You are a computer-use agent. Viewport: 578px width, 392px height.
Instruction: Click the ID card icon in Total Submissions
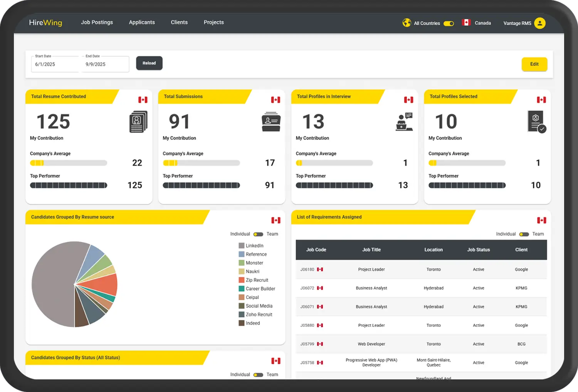[x=271, y=122]
